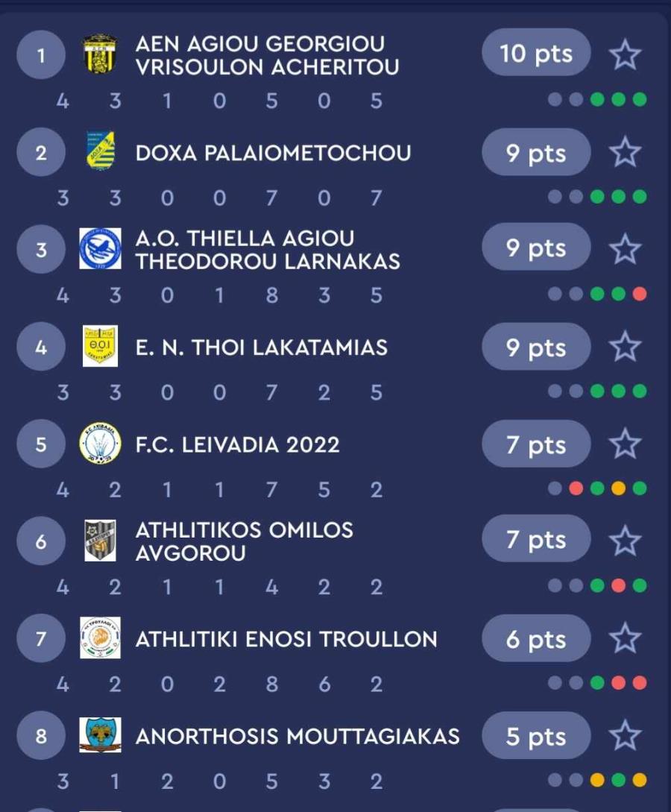Image resolution: width=671 pixels, height=812 pixels.
Task: Open the A.O. Thiella blue crest logo
Action: pyautogui.click(x=101, y=248)
